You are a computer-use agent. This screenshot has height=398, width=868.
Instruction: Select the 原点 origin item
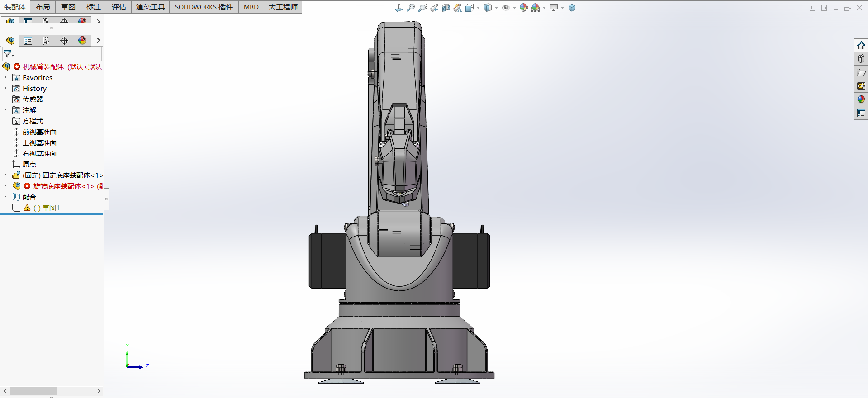29,165
